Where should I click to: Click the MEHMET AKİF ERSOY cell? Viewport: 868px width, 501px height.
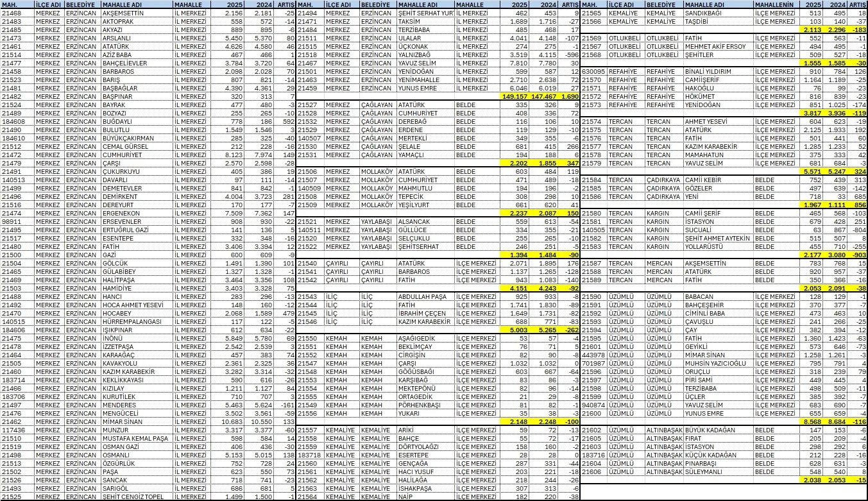pos(717,46)
